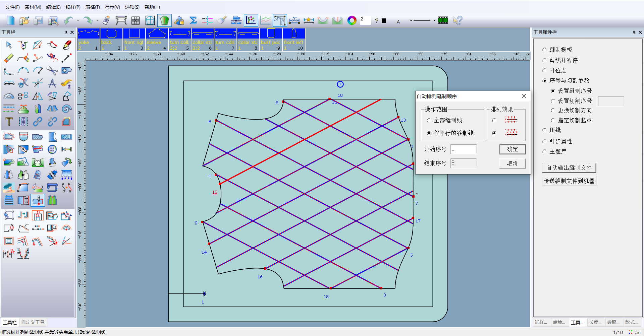The image size is (644, 336).
Task: Switch to the 点放... tab at bottom right
Action: (559, 322)
